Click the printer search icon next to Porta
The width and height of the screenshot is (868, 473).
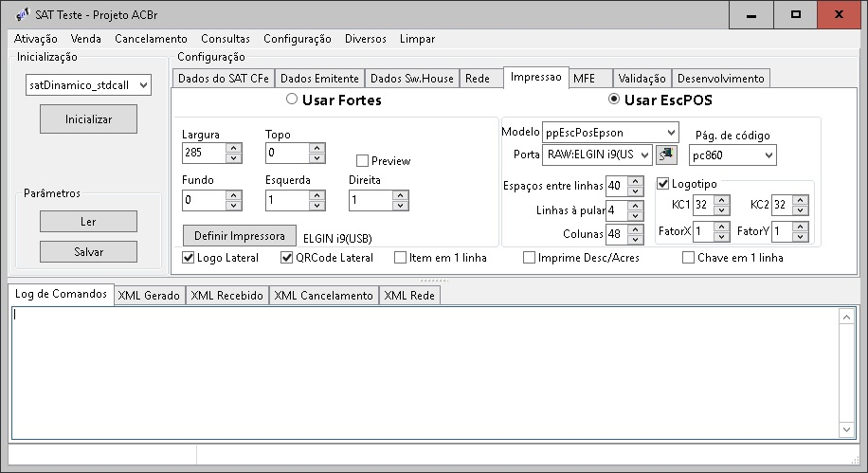pos(666,155)
